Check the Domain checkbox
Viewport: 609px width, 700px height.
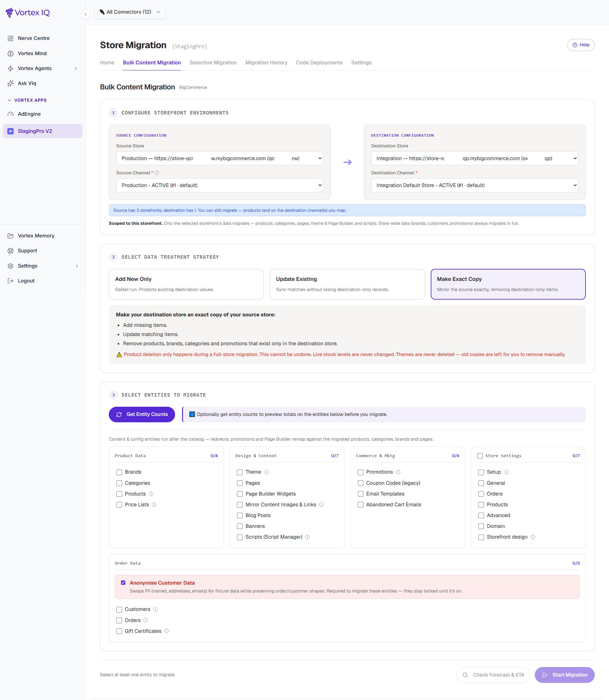click(481, 527)
